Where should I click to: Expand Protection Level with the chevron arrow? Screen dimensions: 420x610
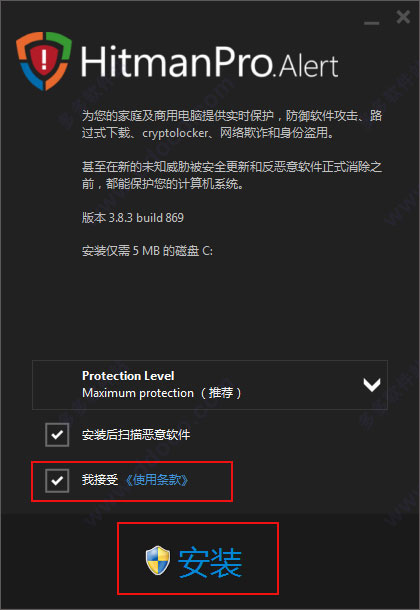tap(372, 385)
